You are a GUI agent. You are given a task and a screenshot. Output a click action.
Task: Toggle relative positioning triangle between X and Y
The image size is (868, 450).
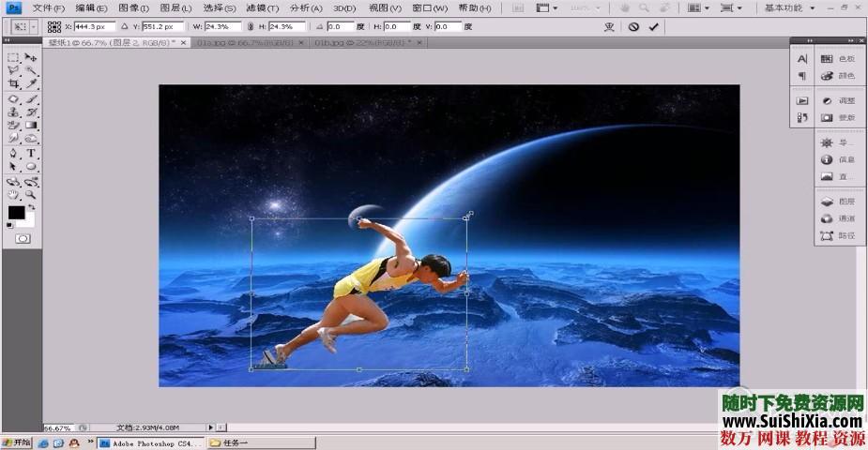point(124,27)
